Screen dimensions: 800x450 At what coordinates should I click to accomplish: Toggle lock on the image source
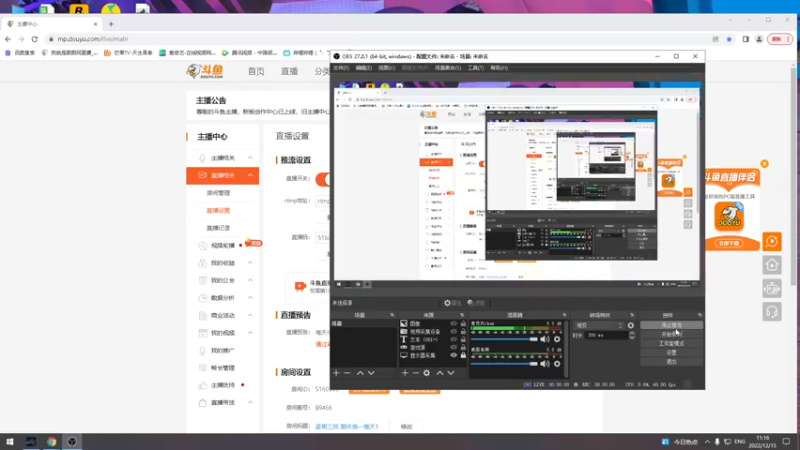[463, 323]
